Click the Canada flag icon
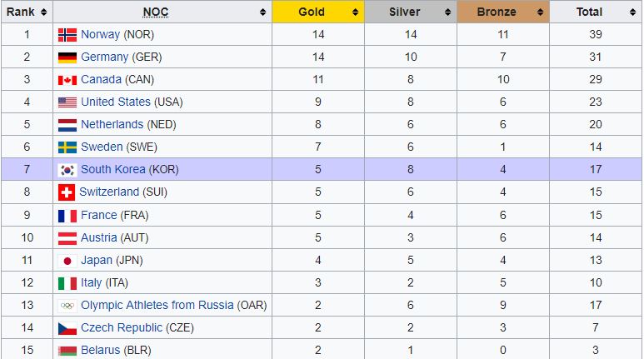This screenshot has width=644, height=359. coord(67,80)
